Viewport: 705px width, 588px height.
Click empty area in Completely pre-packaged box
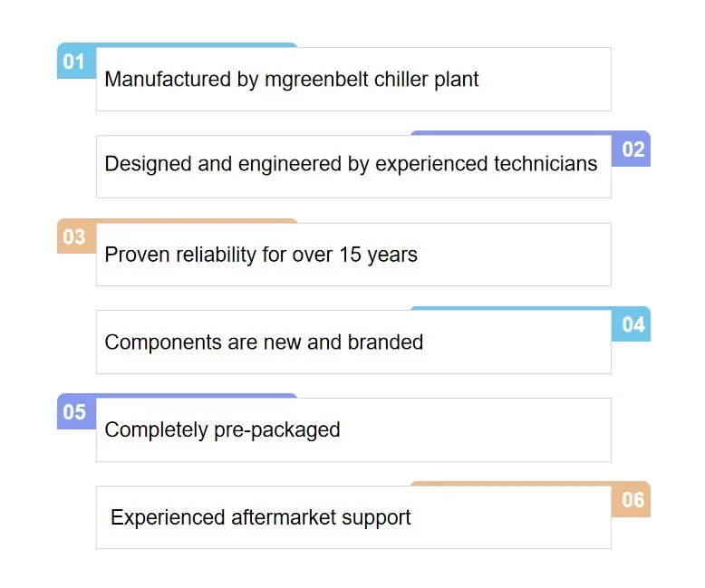tap(477, 430)
